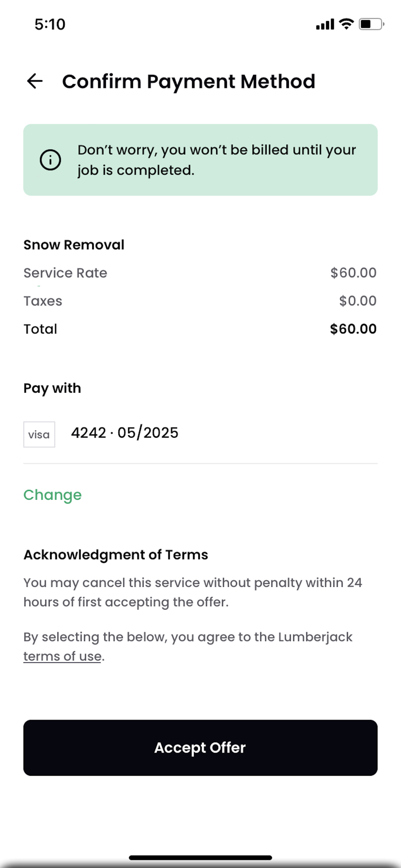The height and width of the screenshot is (868, 401).
Task: Tap the billing notice banner text
Action: (217, 160)
